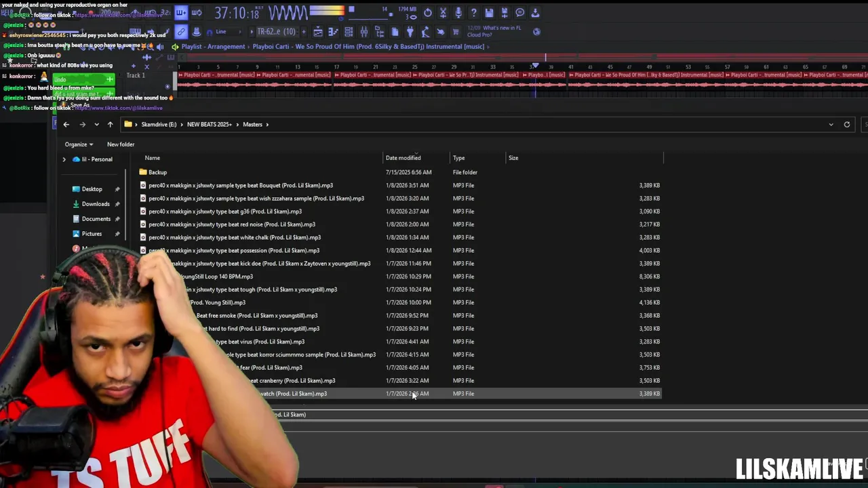
Task: Open the Piano roll view icon
Action: pyautogui.click(x=333, y=32)
